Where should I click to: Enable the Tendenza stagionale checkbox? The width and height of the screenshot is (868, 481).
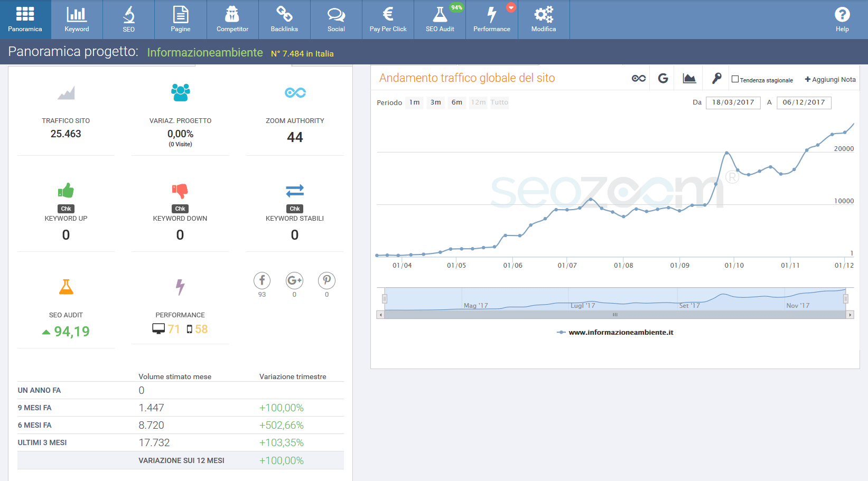point(735,79)
